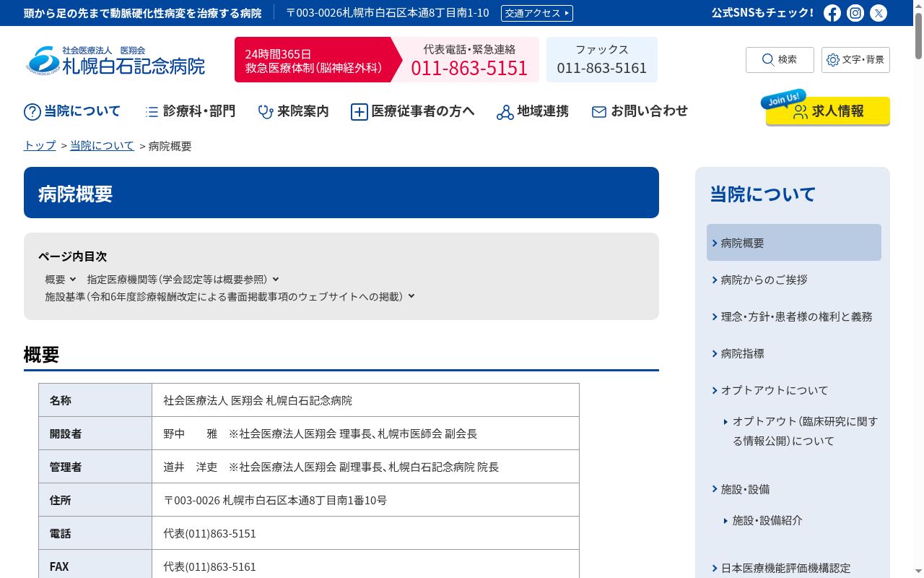The height and width of the screenshot is (578, 924).
Task: Open the Instagram icon link
Action: pos(855,13)
